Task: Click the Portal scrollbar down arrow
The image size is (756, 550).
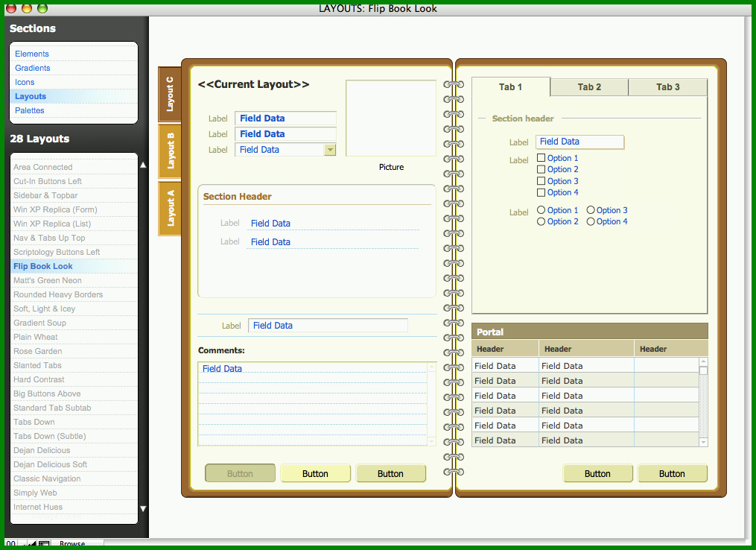Action: 703,442
